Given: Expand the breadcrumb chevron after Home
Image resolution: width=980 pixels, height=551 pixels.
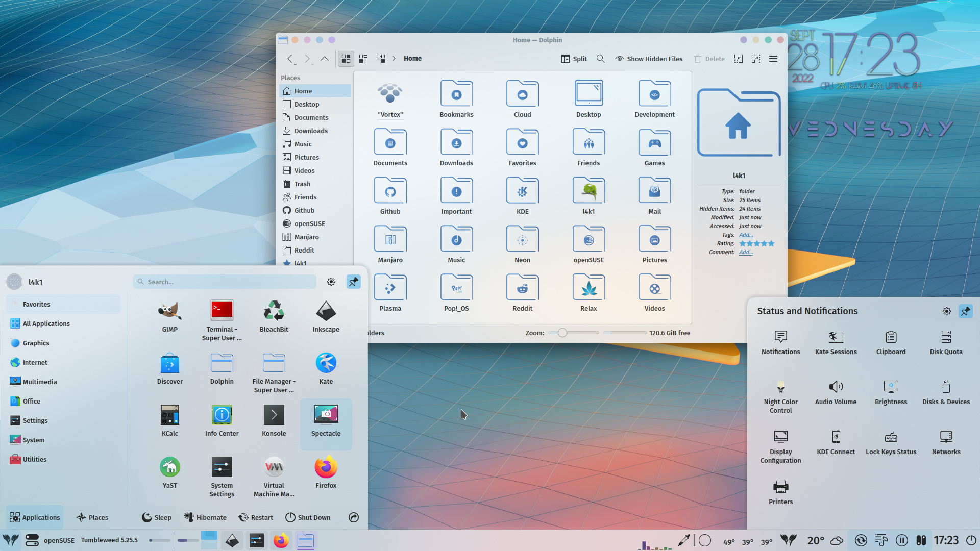Looking at the screenshot, I should tap(394, 58).
